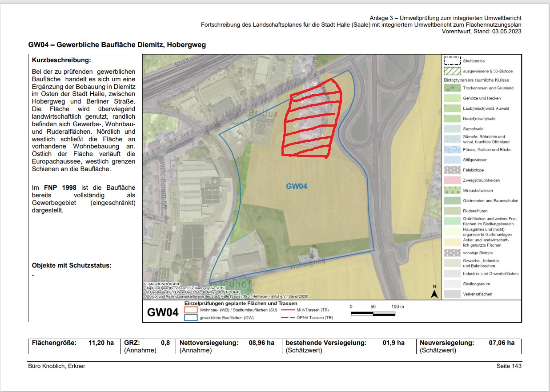550x392 pixels.
Task: Select the Flüsse, Gräben und Bäche swatch
Action: [x=451, y=149]
